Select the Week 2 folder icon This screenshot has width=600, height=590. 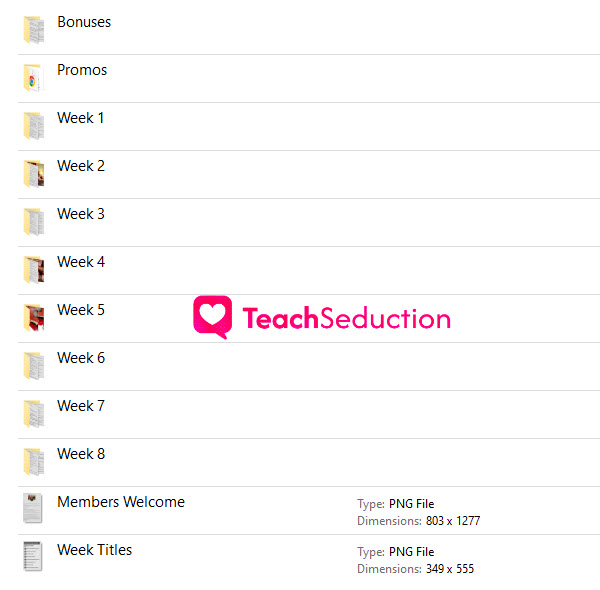[x=34, y=174]
